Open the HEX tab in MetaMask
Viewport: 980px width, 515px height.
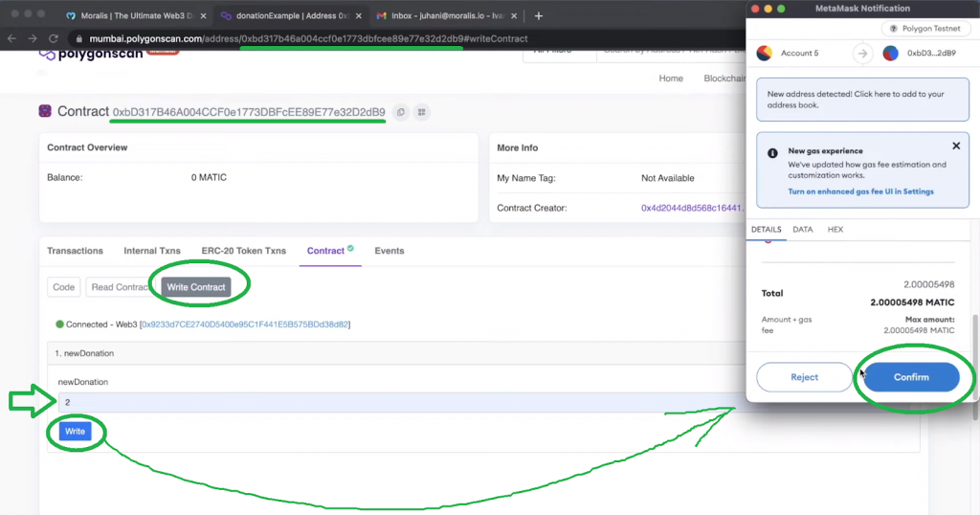point(835,230)
